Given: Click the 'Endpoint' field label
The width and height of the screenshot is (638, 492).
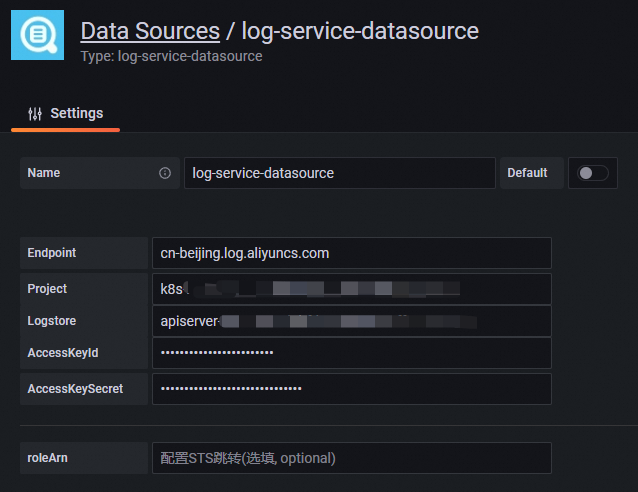Looking at the screenshot, I should coord(52,253).
